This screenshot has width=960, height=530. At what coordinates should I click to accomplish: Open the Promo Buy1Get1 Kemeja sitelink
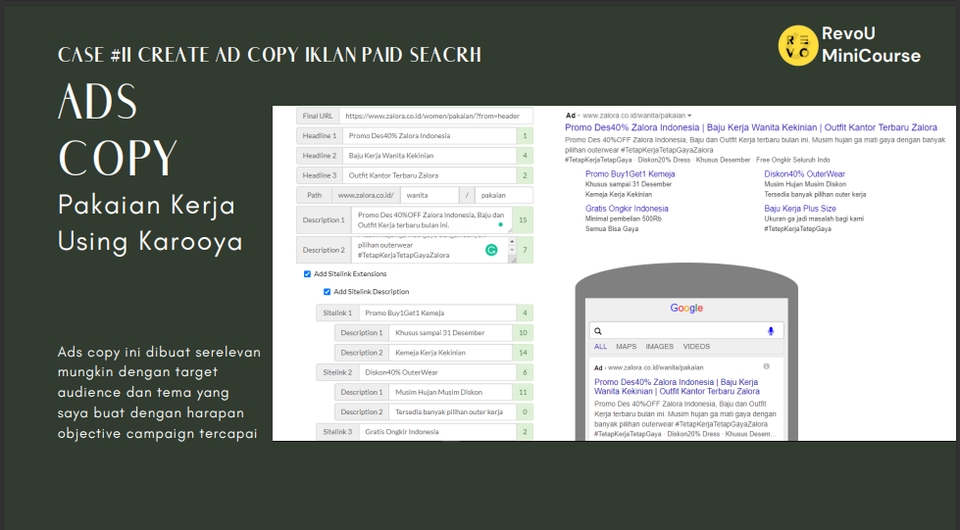pyautogui.click(x=630, y=174)
